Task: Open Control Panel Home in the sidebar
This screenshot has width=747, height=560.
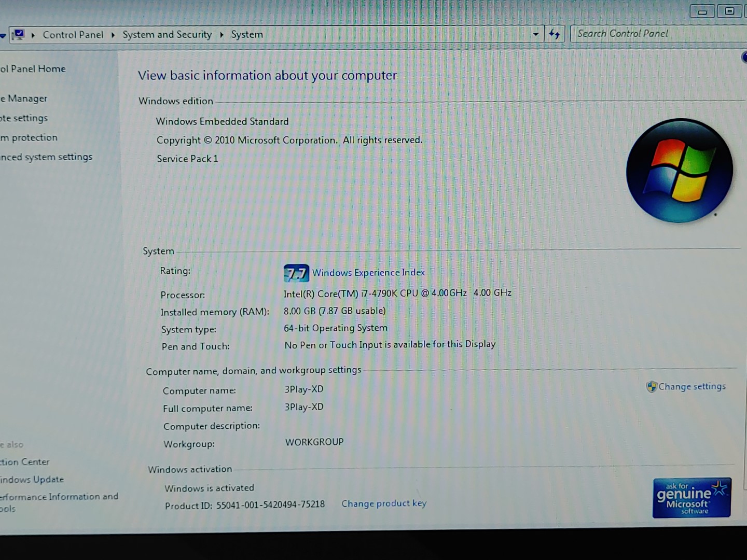Action: 33,69
